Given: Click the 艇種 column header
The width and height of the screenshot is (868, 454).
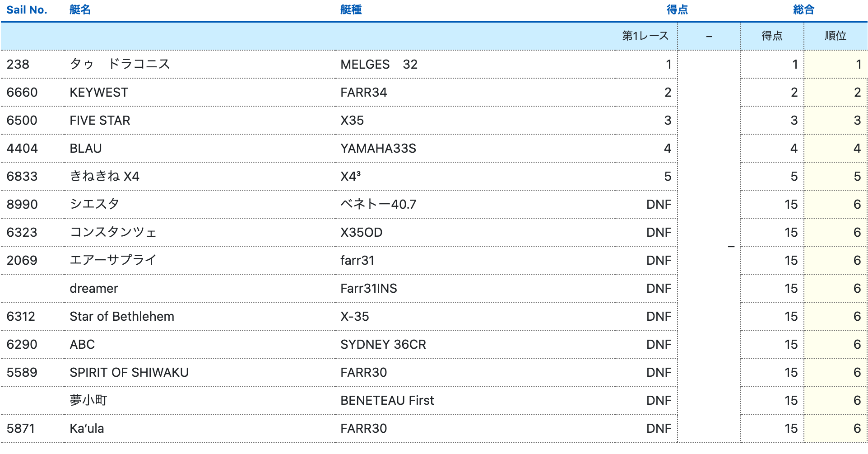Looking at the screenshot, I should pyautogui.click(x=351, y=10).
